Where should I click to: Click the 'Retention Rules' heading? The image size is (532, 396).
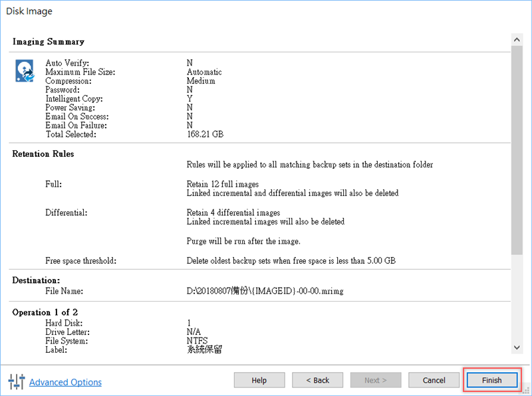coord(43,153)
